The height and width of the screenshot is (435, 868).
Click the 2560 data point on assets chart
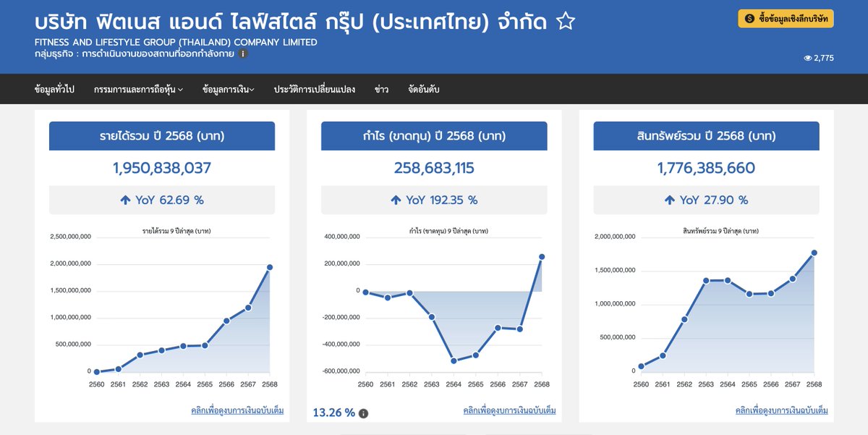641,366
